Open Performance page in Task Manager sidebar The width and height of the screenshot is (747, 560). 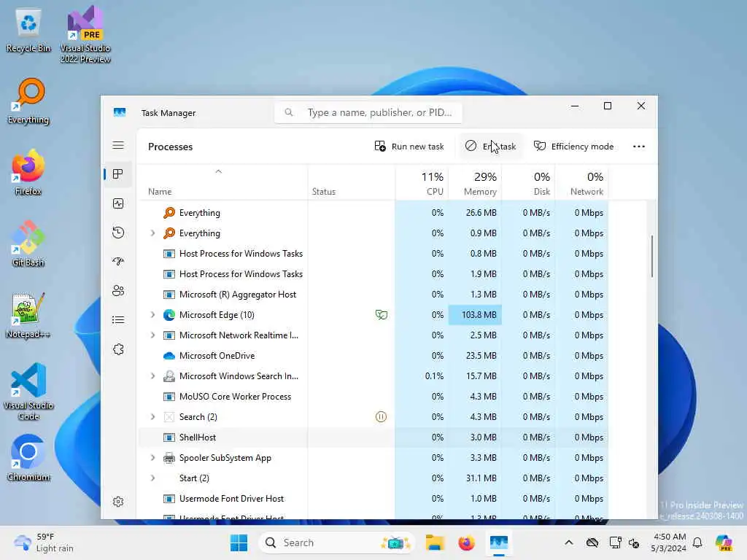118,204
